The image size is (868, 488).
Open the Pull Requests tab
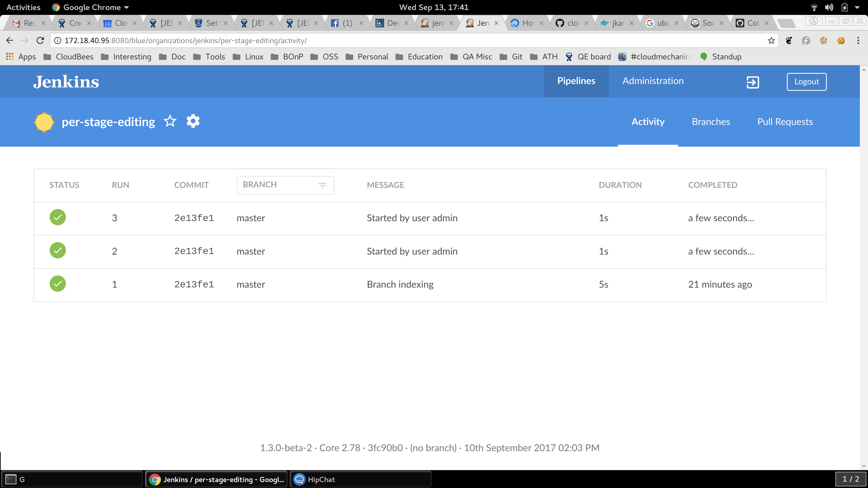785,122
